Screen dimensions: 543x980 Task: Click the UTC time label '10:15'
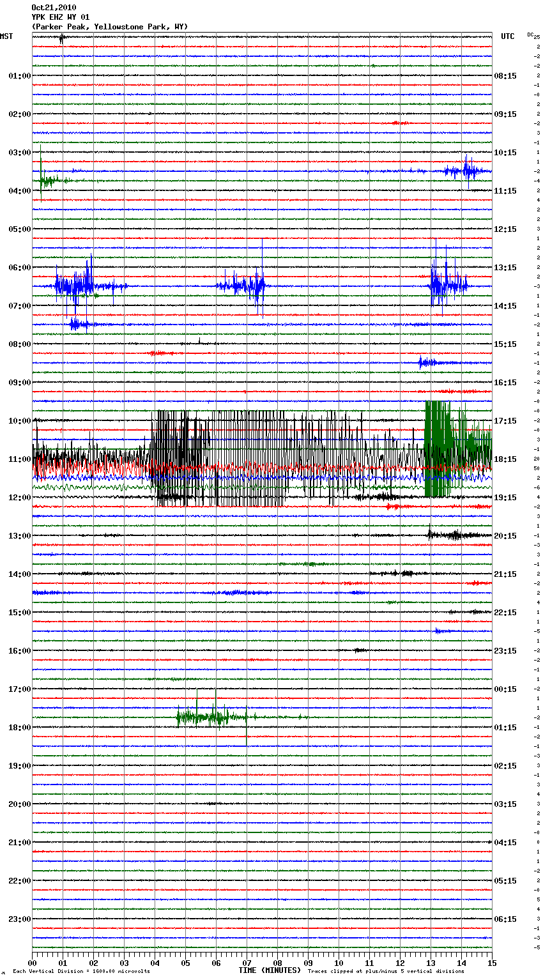[x=505, y=153]
